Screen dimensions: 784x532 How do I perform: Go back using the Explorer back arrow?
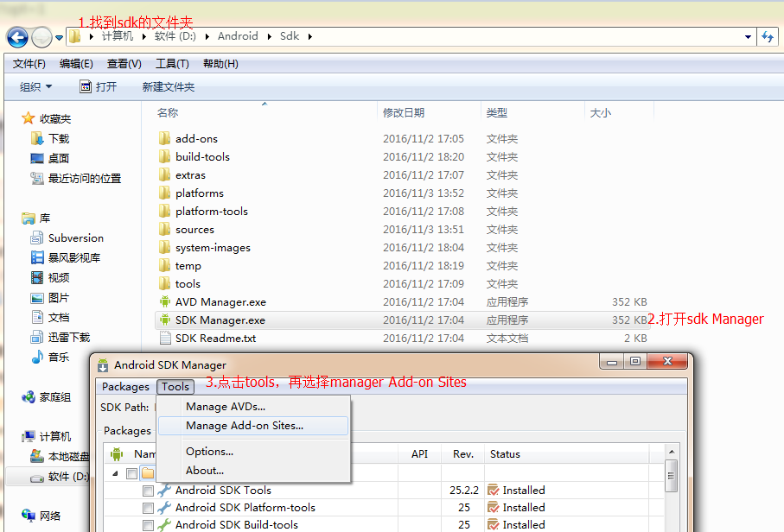pos(17,37)
